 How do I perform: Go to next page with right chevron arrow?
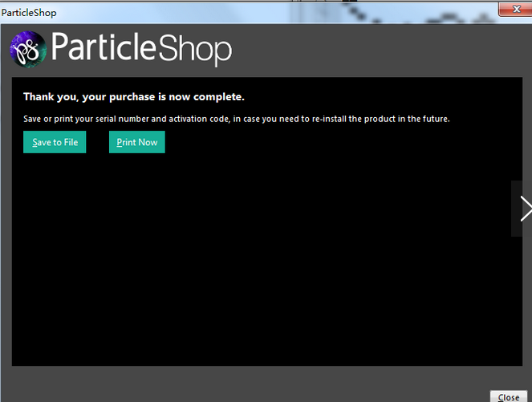coord(522,209)
